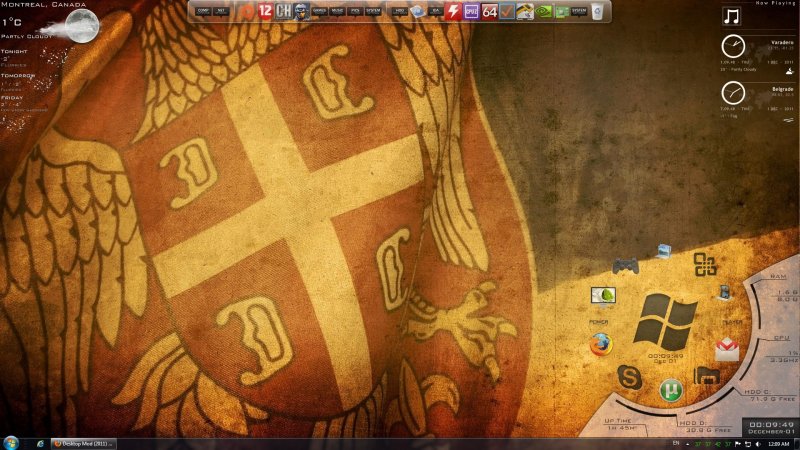
Task: Click the large Windows logo in launcher
Action: 665,321
